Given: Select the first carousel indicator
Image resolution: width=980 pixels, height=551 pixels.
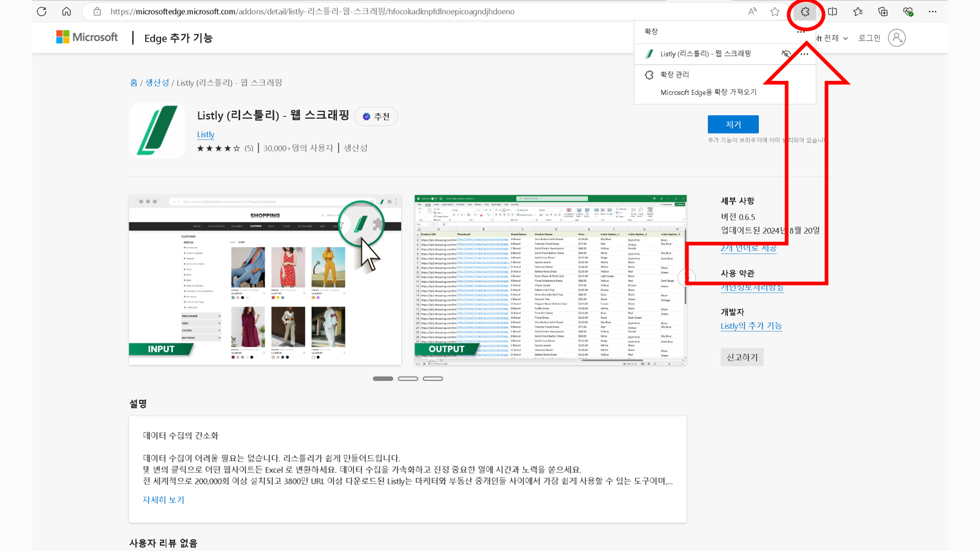Looking at the screenshot, I should pos(383,379).
